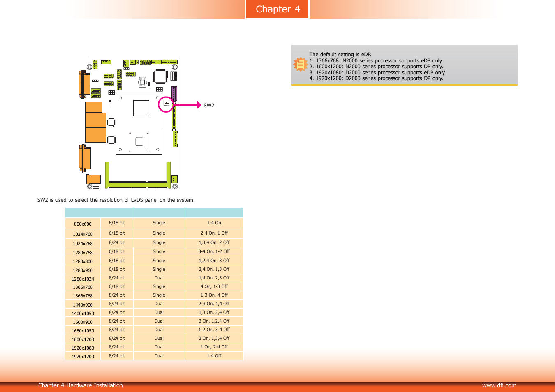The width and height of the screenshot is (555, 392).
Task: Select the 2-3 On, 1,4 Off cell
Action: coord(214,304)
